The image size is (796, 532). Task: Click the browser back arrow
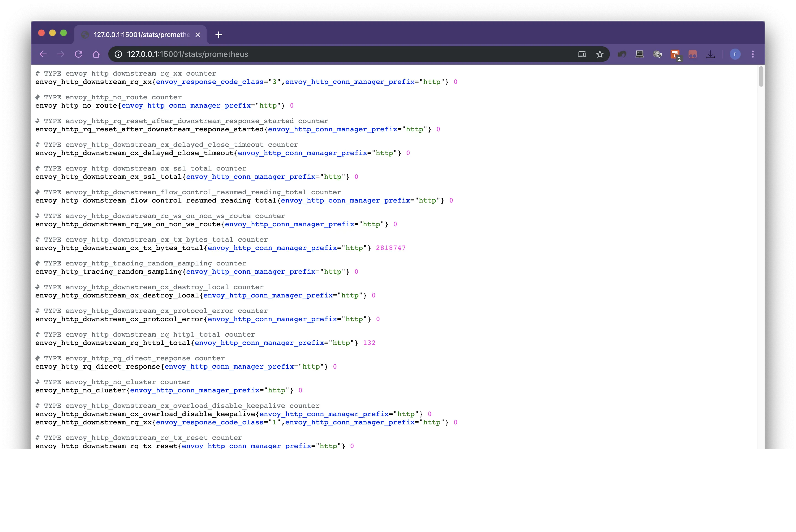(43, 54)
